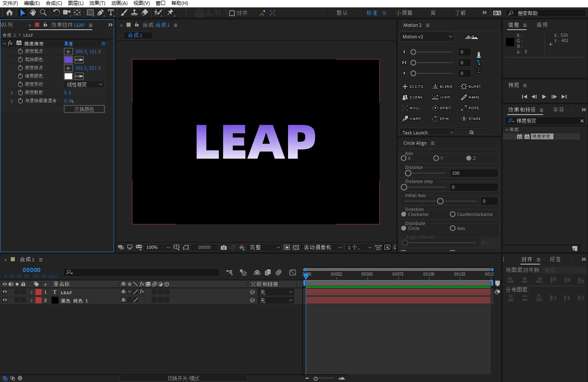
Task: Click the ORBIT tool in Motion 2
Action: pyautogui.click(x=442, y=108)
